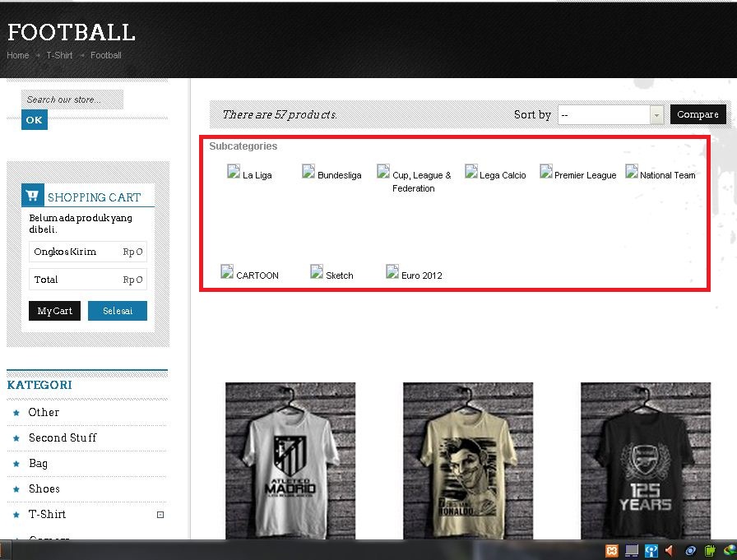Click the Premier League subcategory image icon
The image size is (737, 560).
545,172
